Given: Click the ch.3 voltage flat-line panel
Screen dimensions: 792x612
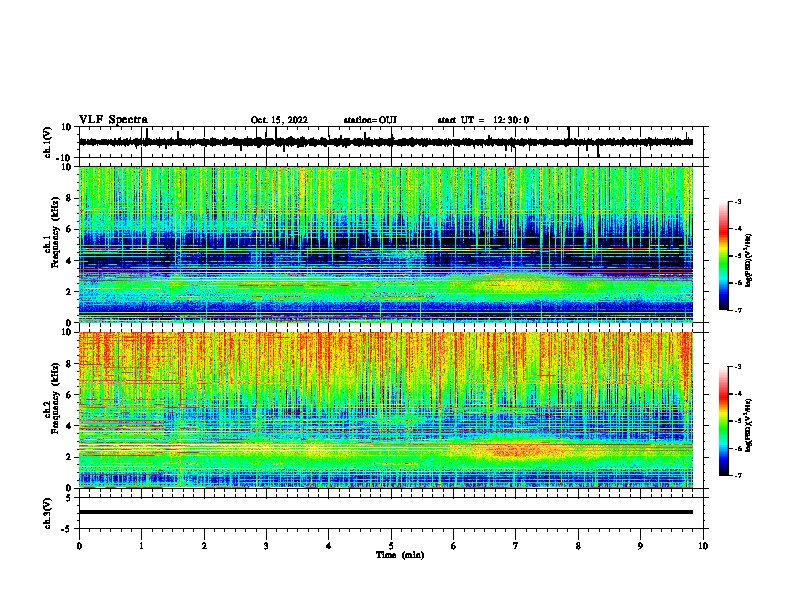Looking at the screenshot, I should coord(393,513).
